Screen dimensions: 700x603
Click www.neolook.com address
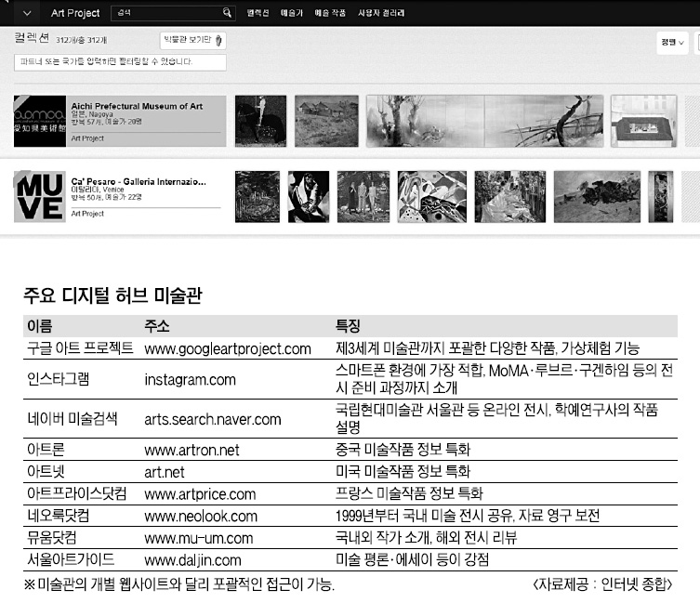coord(201,517)
